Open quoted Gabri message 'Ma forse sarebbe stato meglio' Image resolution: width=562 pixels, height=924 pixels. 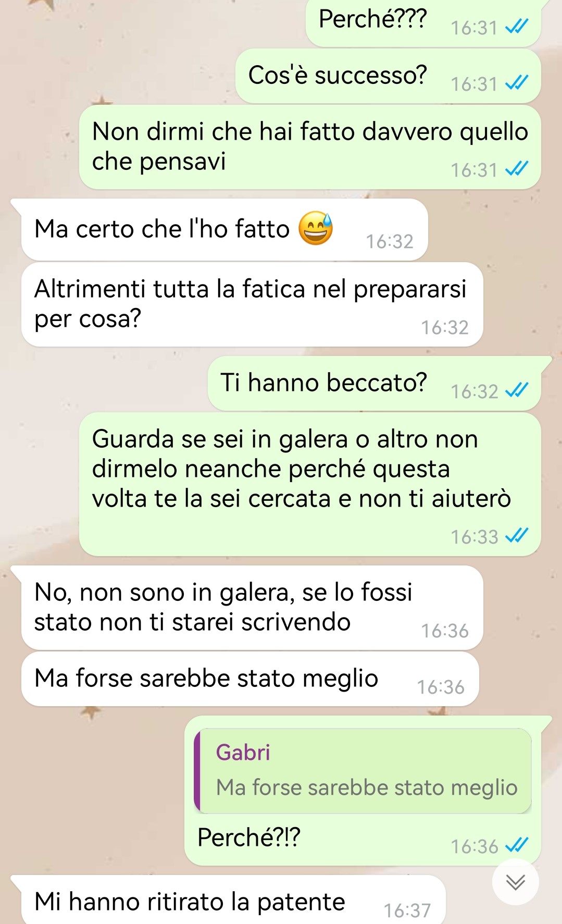pos(363,771)
